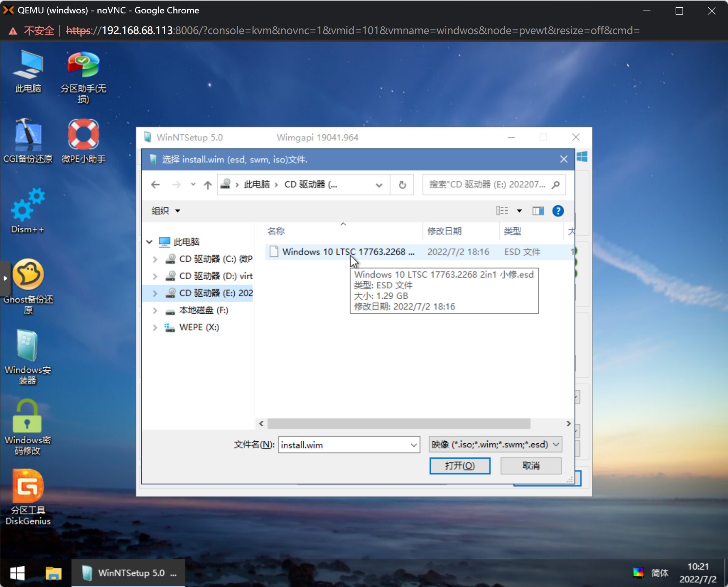The height and width of the screenshot is (587, 728).
Task: Select WinNTSetup 5.0 taskbar button
Action: (128, 573)
